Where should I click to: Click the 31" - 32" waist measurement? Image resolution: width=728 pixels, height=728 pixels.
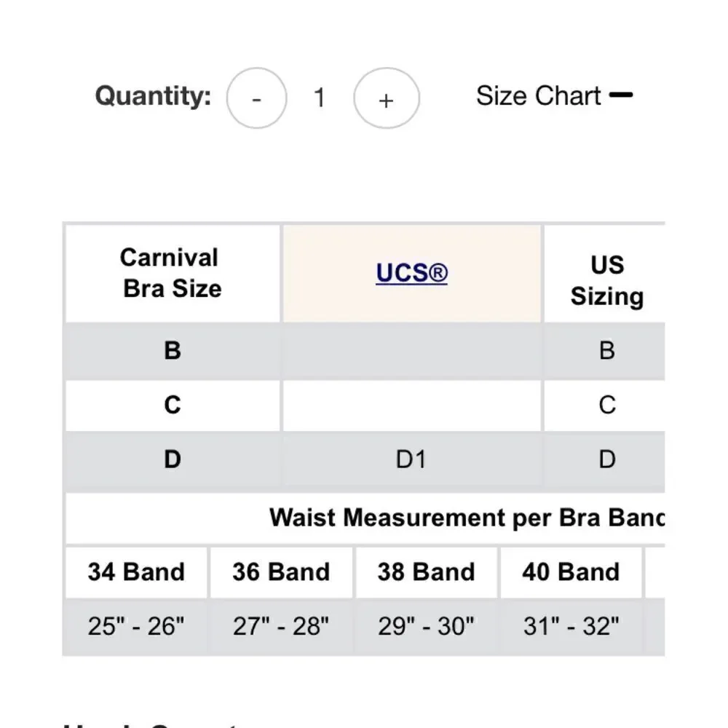click(571, 626)
